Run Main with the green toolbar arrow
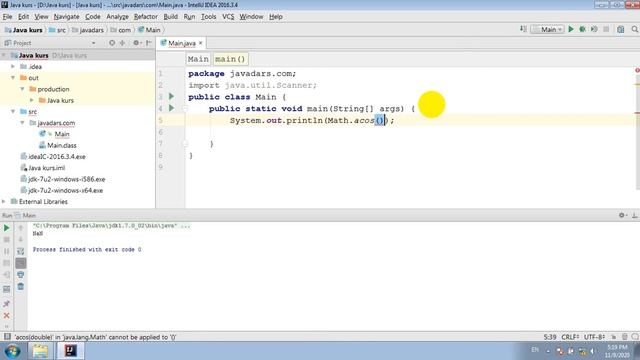This screenshot has width=640, height=360. pos(571,29)
